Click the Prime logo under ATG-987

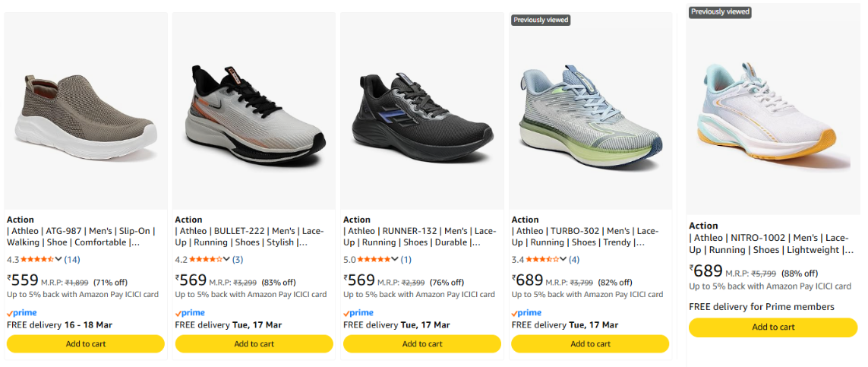click(21, 313)
